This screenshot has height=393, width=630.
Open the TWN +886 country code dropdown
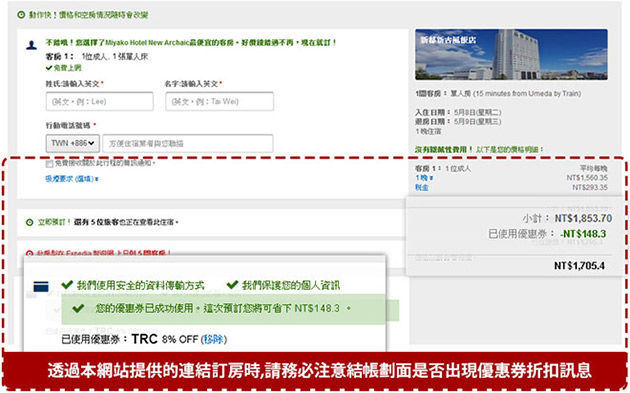coord(73,143)
